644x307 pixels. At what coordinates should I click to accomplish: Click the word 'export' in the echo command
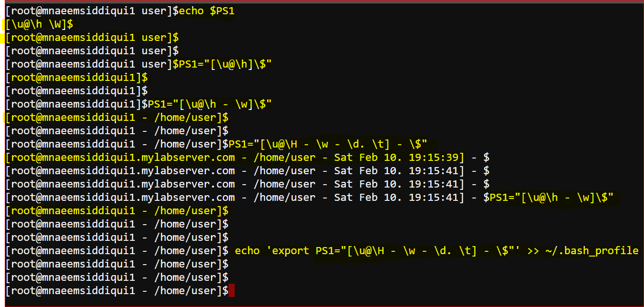[290, 250]
